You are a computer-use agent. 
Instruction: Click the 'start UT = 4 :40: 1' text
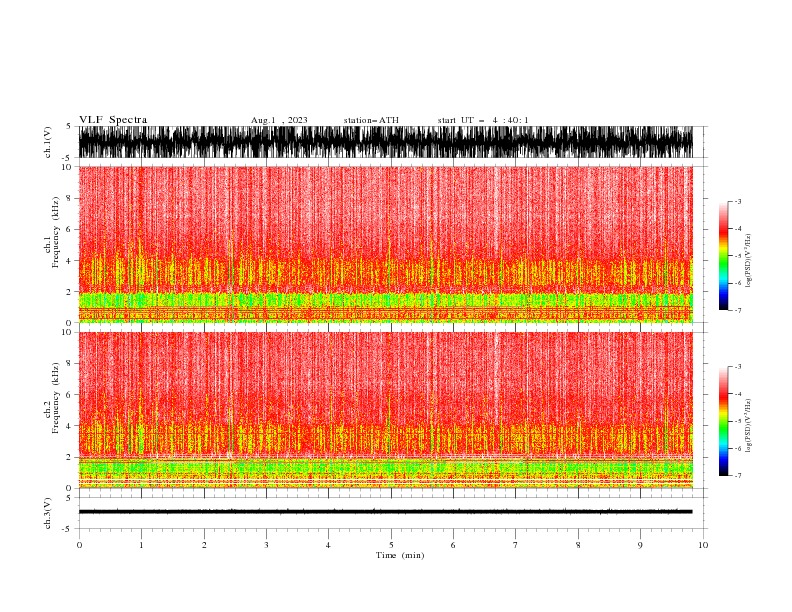coord(483,120)
